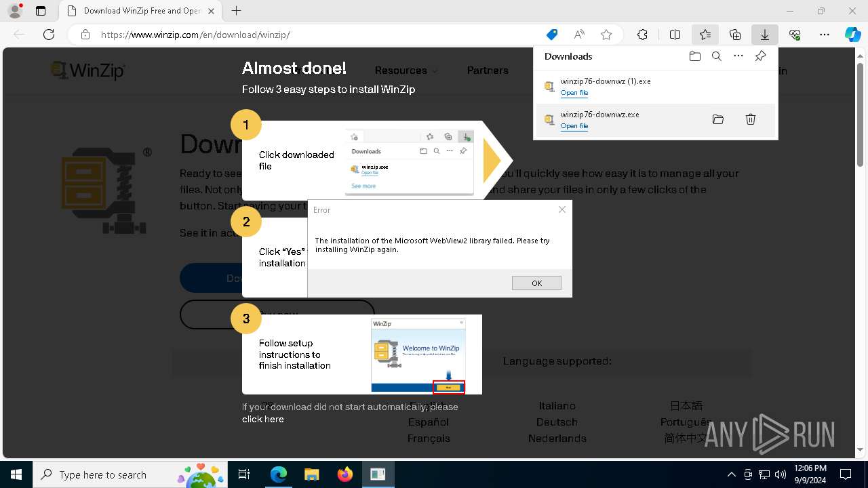
Task: Activate Read aloud icon in address bar
Action: [x=579, y=35]
